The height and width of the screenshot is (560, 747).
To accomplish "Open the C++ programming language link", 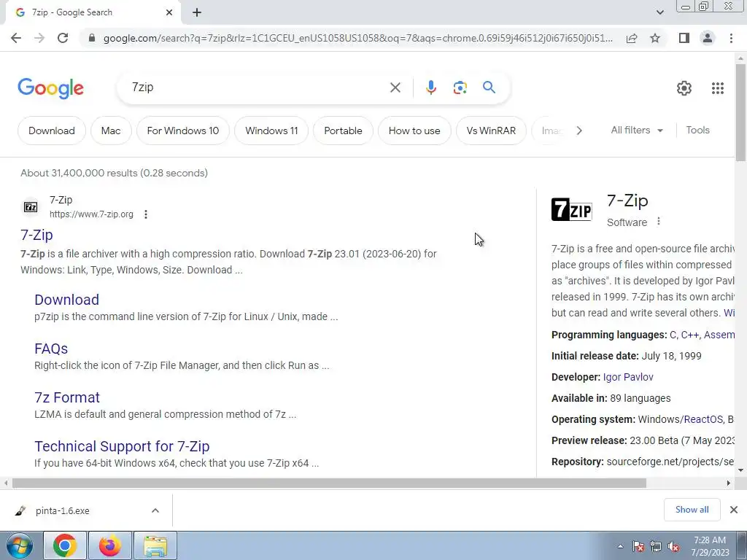I will point(690,335).
